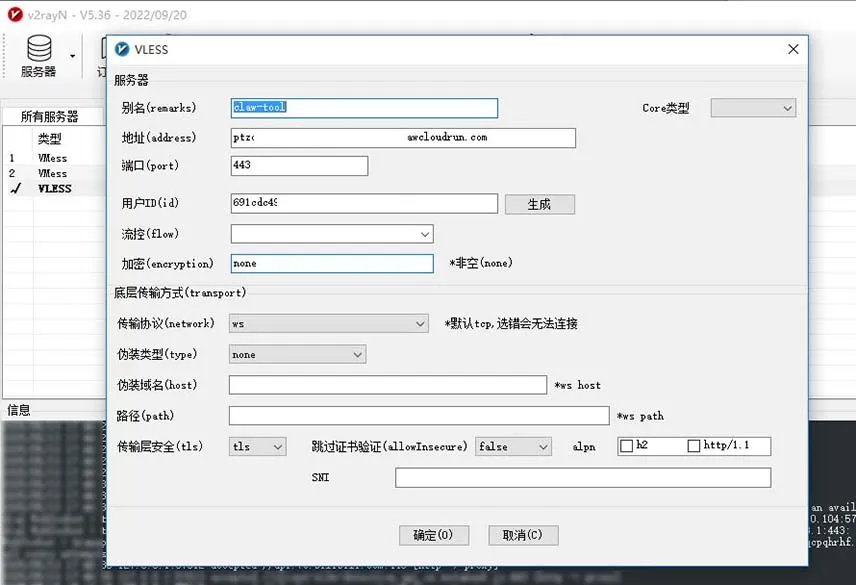This screenshot has height=585, width=856.
Task: Select the active VLESS server row
Action: (x=55, y=189)
